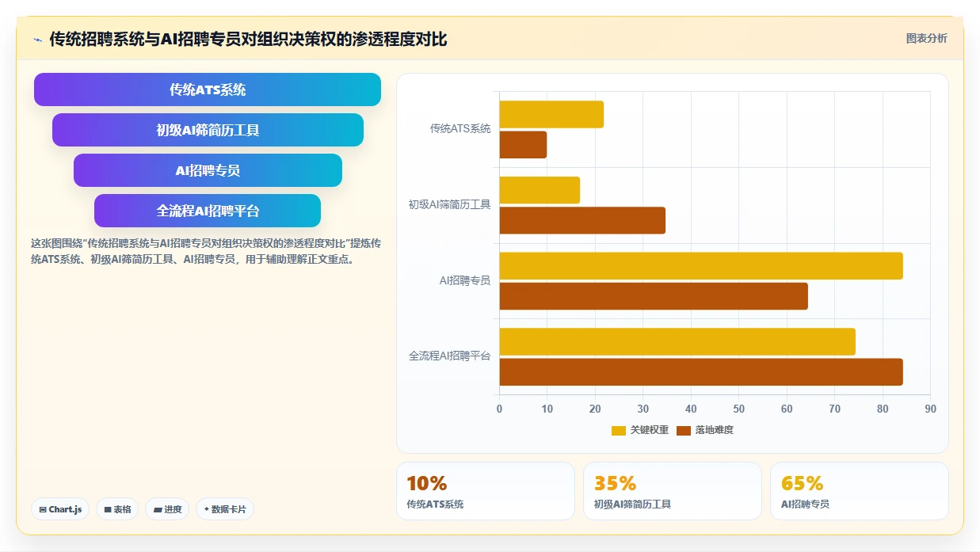980x552 pixels.
Task: Toggle the 关键权重 legend swatch
Action: point(619,430)
